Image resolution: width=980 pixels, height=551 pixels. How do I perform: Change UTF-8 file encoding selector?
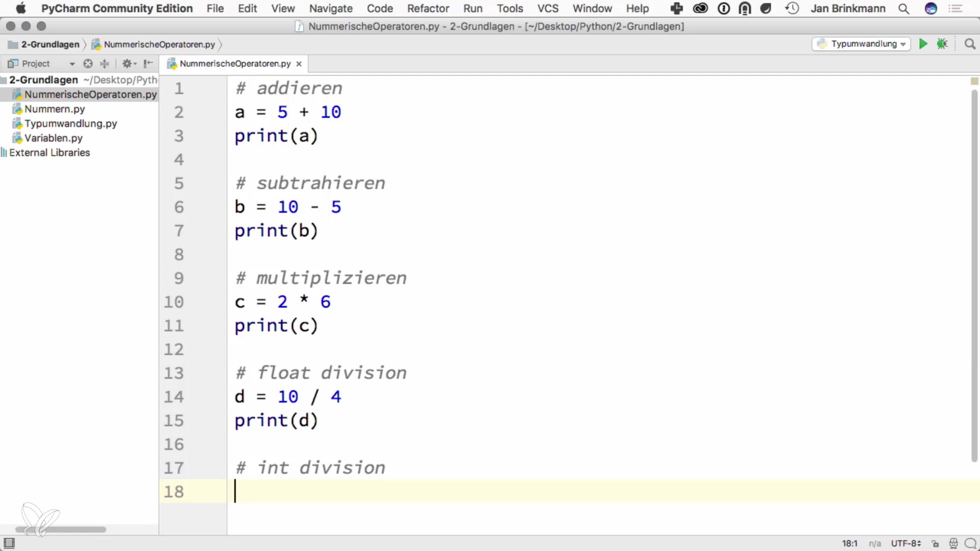pos(905,543)
